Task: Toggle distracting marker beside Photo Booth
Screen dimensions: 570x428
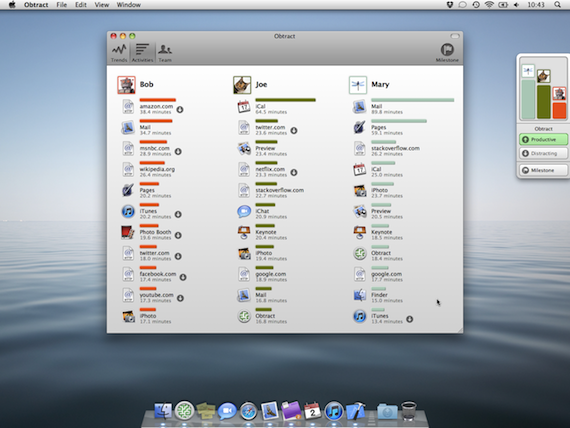Action: (x=178, y=235)
